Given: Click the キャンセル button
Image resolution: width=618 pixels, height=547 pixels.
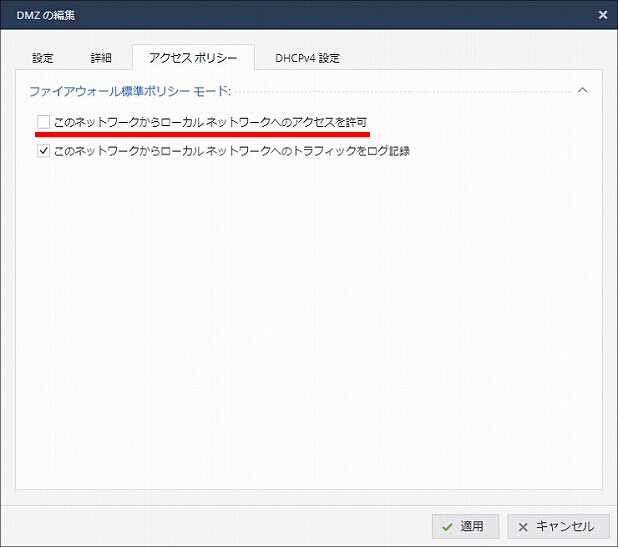Looking at the screenshot, I should (558, 526).
